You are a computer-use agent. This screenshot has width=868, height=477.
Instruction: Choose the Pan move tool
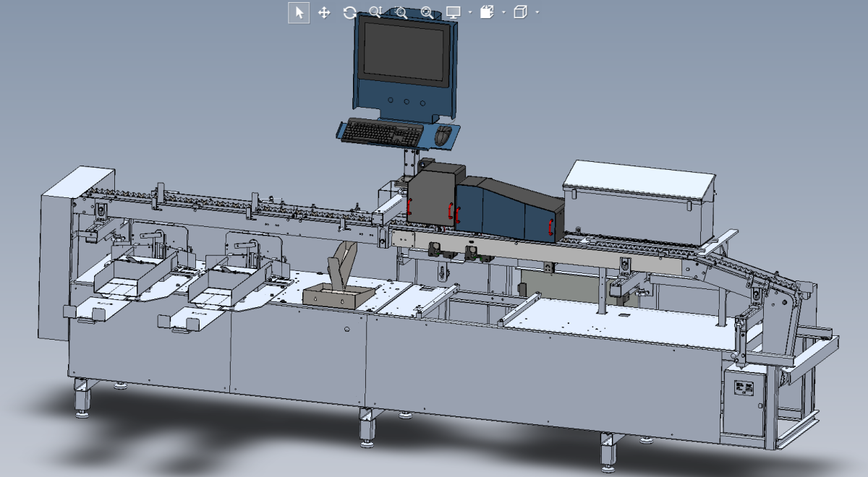point(324,12)
